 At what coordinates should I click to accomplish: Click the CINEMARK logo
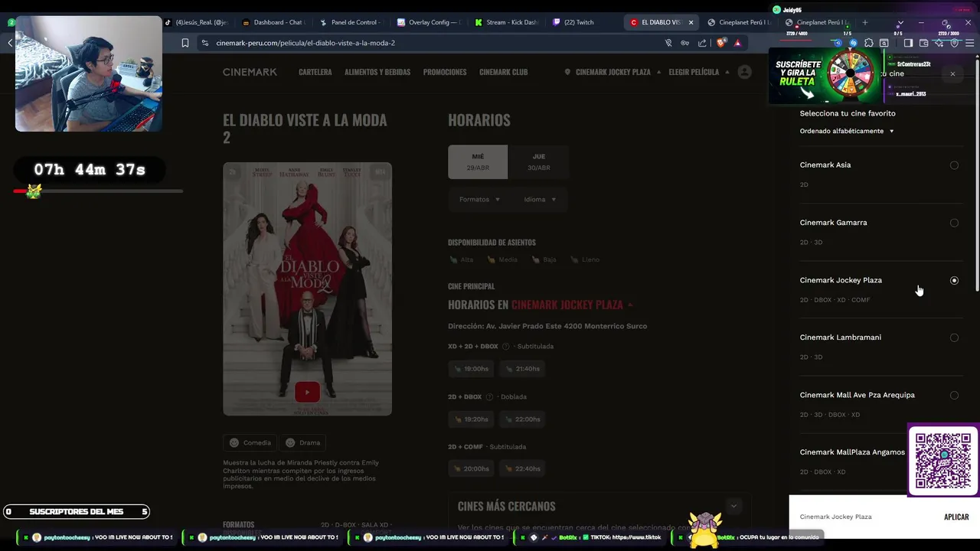(x=250, y=72)
